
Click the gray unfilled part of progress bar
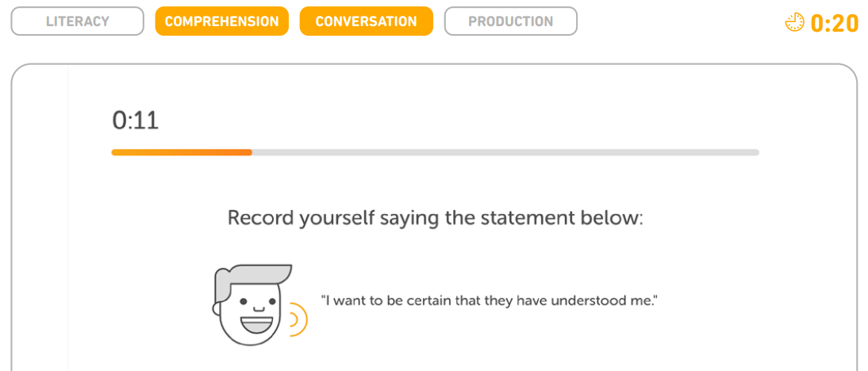(505, 152)
